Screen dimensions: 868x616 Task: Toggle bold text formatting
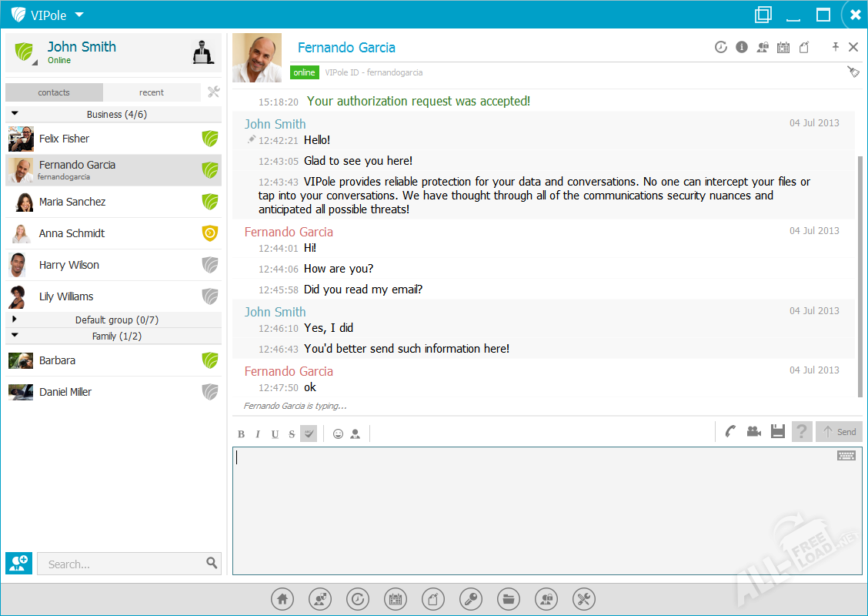tap(242, 434)
